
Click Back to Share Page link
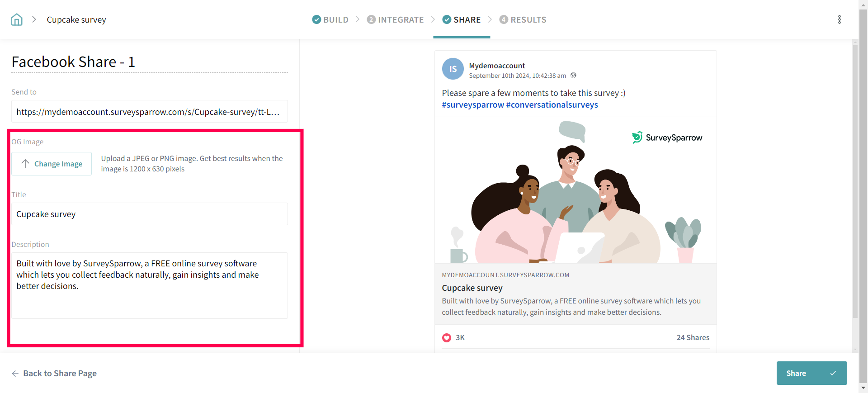(60, 374)
